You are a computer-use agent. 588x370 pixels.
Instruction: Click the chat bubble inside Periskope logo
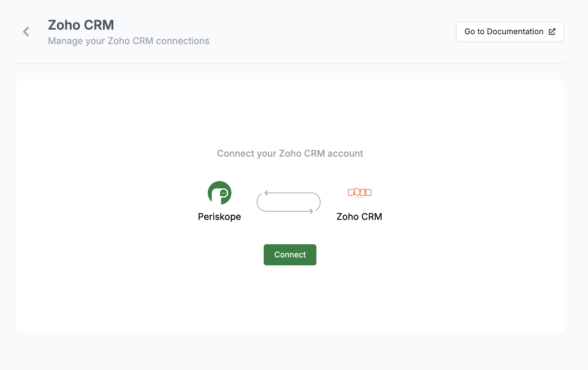point(224,193)
